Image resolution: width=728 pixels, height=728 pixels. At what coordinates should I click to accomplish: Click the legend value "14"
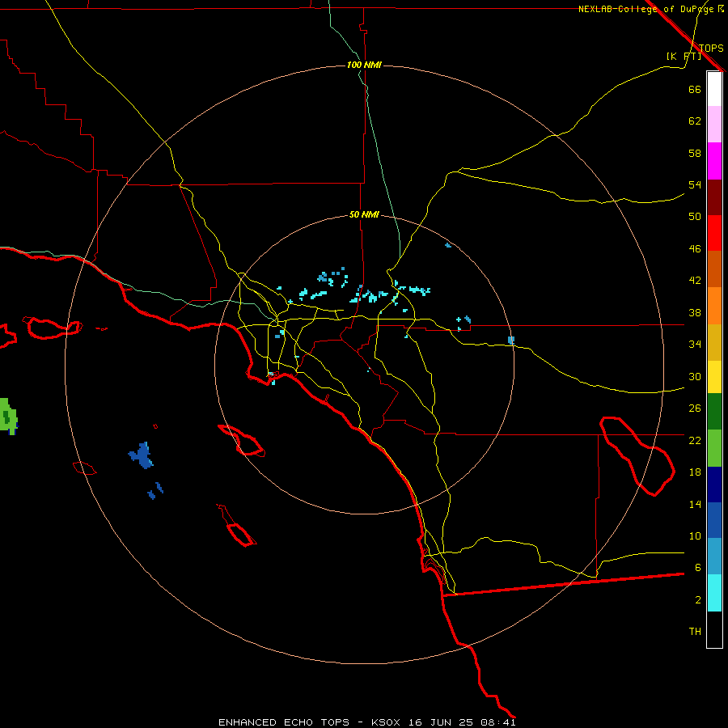click(x=695, y=504)
